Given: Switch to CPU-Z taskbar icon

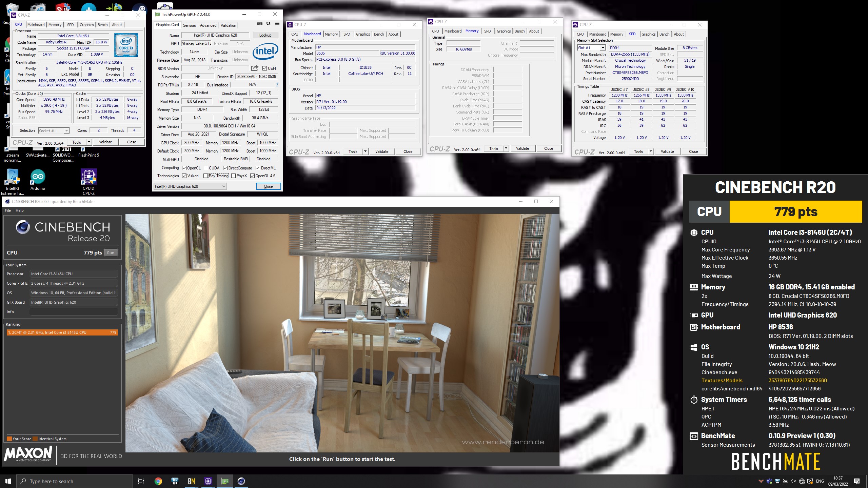Looking at the screenshot, I should [208, 481].
